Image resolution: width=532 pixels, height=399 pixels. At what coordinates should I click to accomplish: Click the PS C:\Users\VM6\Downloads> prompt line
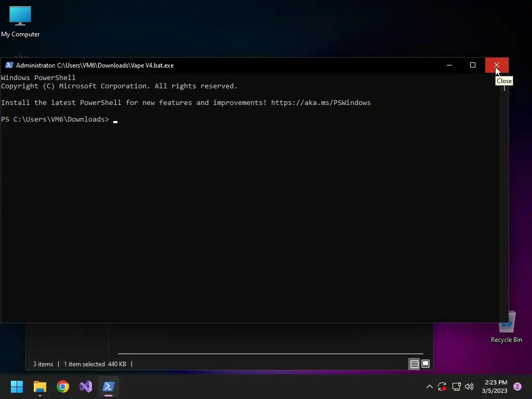click(x=55, y=119)
